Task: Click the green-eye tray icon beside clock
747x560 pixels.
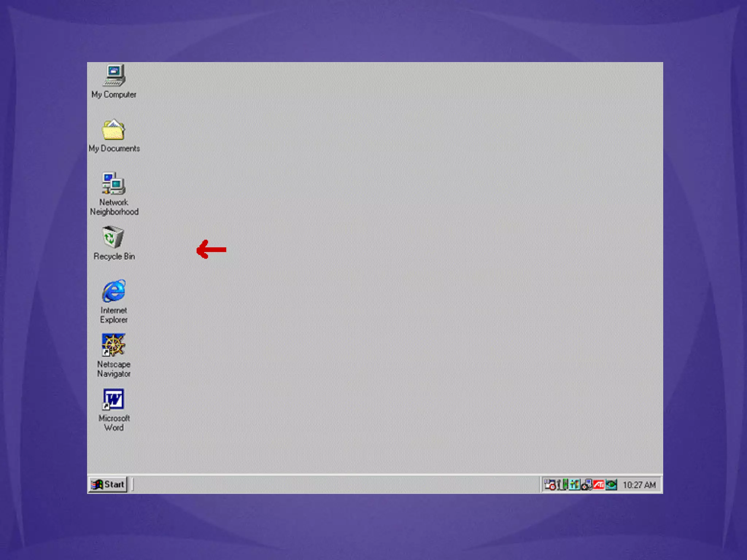Action: point(611,485)
